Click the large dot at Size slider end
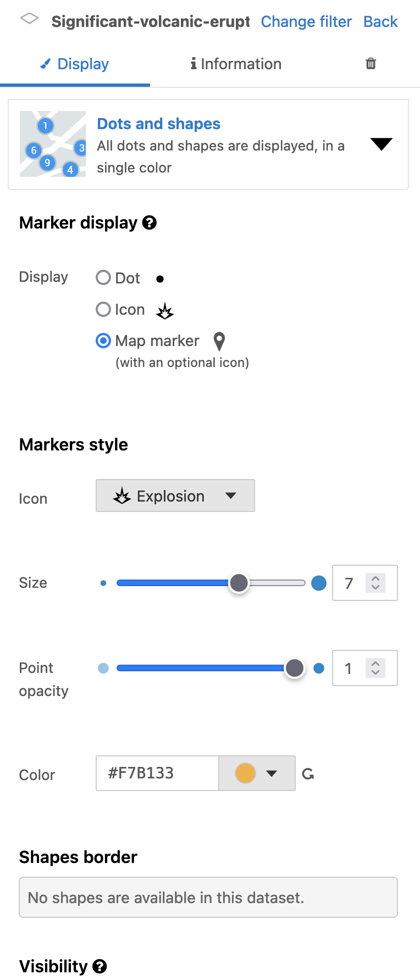This screenshot has height=980, width=420. (319, 583)
